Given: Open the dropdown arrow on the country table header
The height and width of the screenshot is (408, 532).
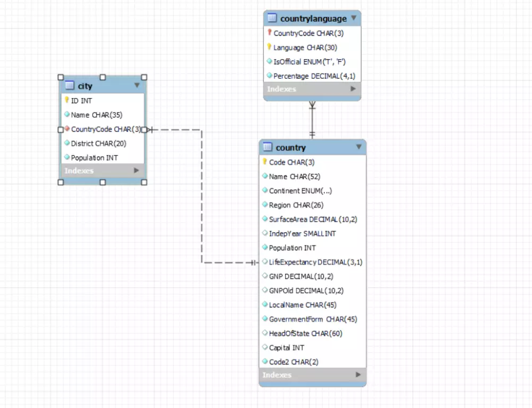Looking at the screenshot, I should (x=359, y=147).
